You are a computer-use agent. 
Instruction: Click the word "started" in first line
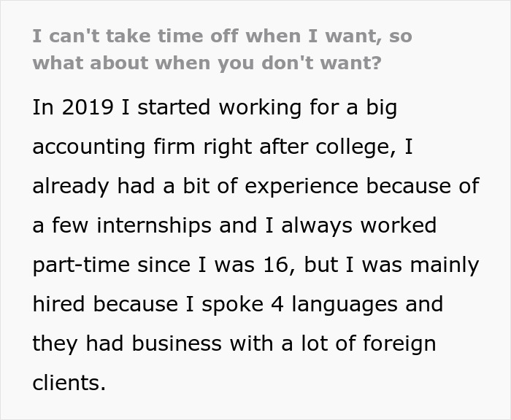coord(172,107)
